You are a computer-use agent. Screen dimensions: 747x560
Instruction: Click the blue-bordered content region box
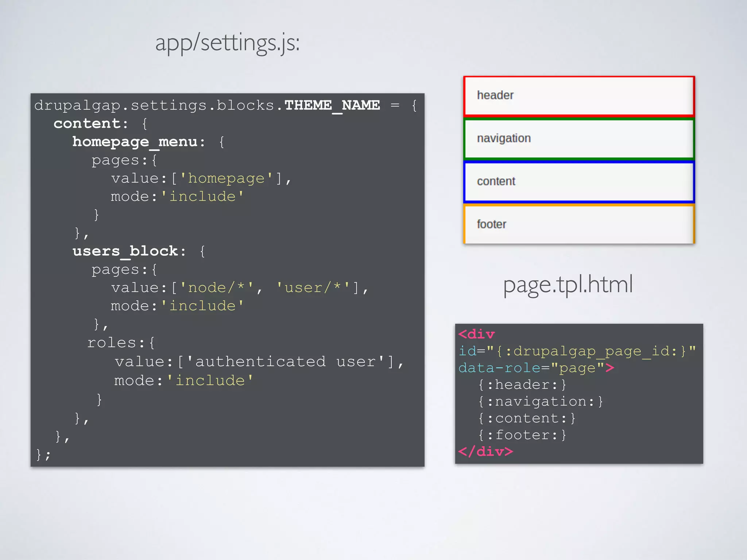[579, 182]
